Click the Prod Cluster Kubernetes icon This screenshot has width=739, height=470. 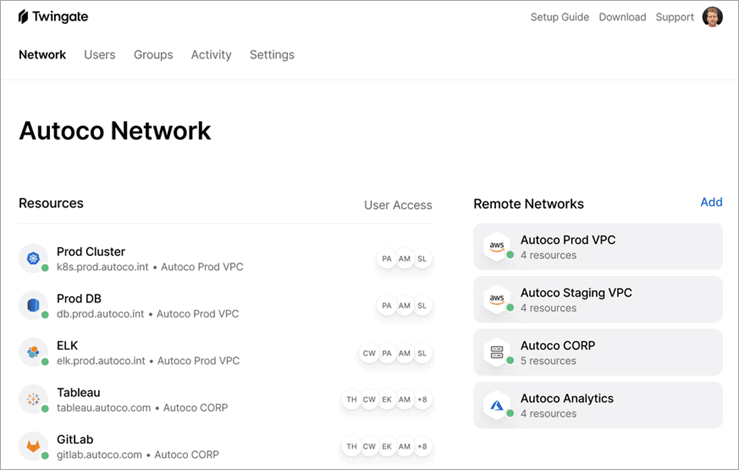click(33, 259)
